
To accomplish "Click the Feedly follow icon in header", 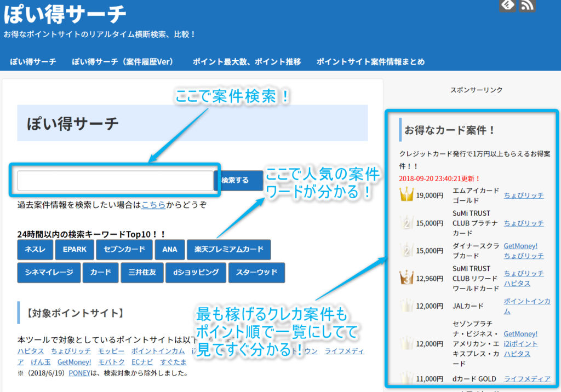I will click(507, 5).
